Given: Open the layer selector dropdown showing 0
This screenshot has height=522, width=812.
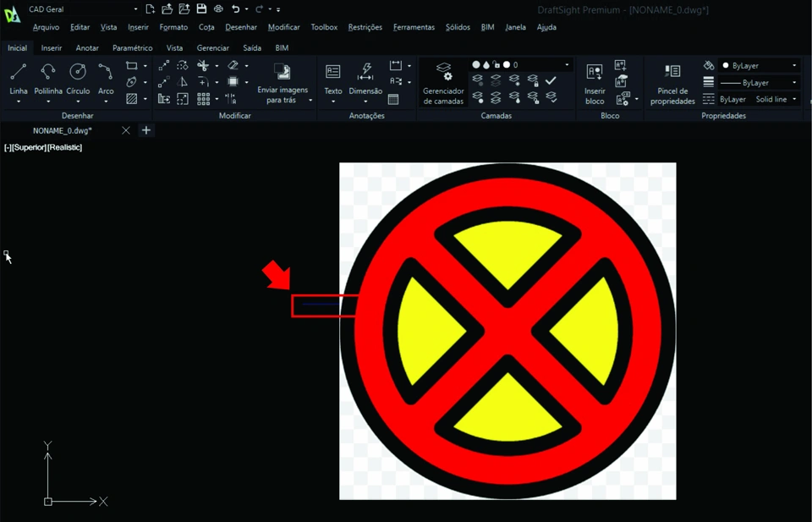Looking at the screenshot, I should coord(520,65).
